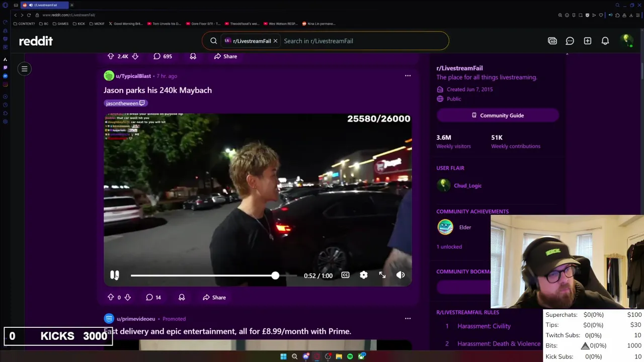Take a snapshot with browser toolbar icon
644x362 pixels.
581,15
